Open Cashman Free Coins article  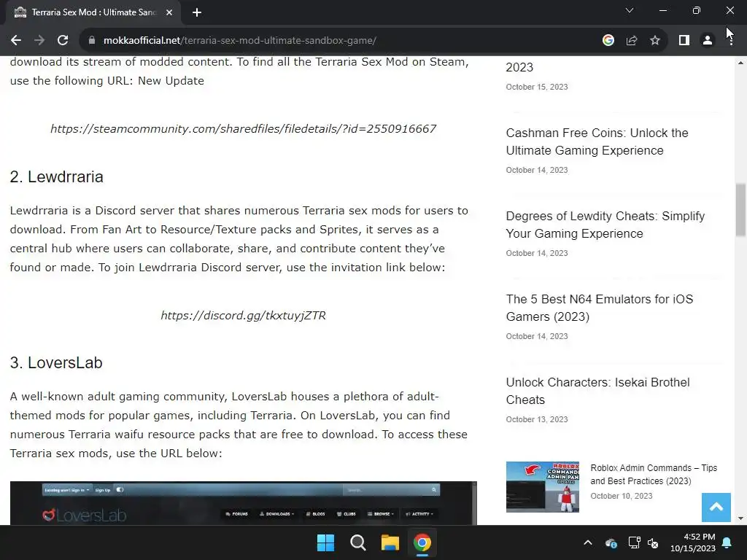(x=597, y=141)
